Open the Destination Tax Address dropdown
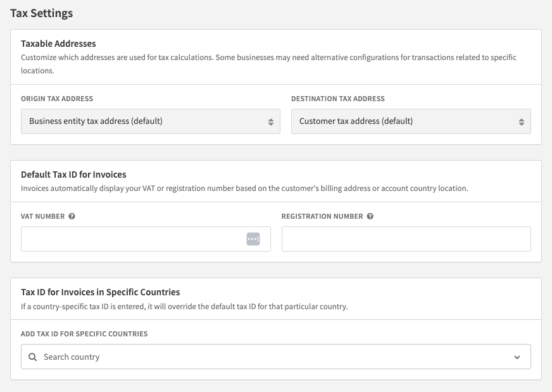The image size is (552, 392). pos(411,121)
